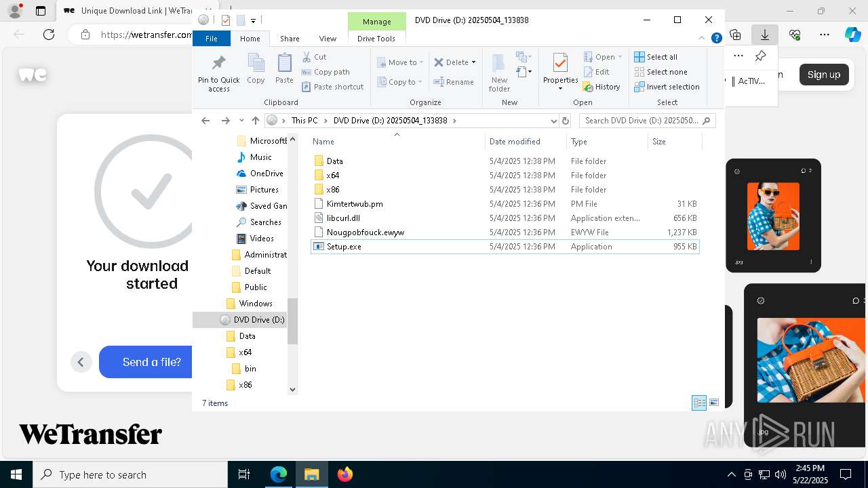Open Downloads icon in Edge toolbar
This screenshot has width=868, height=488.
point(764,35)
